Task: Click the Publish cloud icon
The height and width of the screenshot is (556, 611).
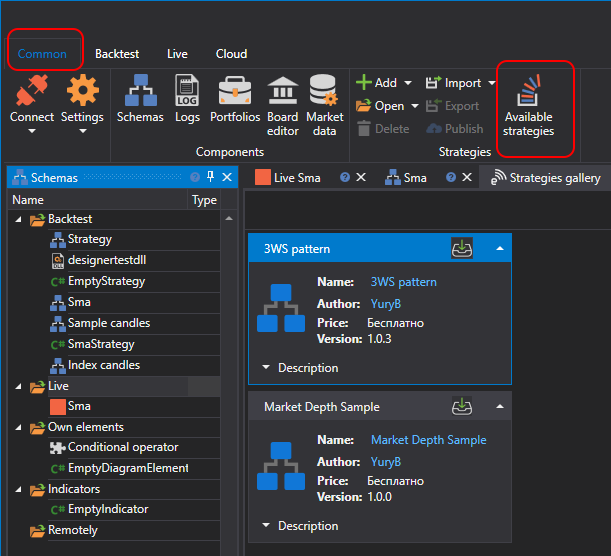Action: (434, 129)
